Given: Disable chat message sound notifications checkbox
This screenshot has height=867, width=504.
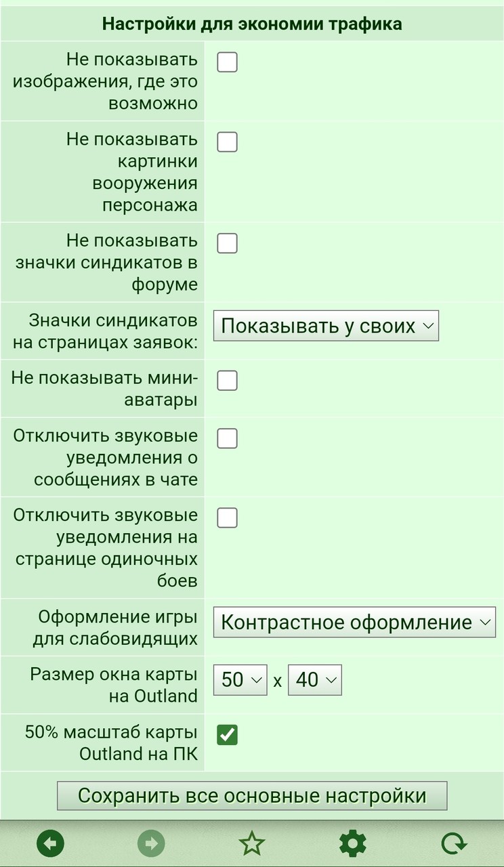Looking at the screenshot, I should pyautogui.click(x=227, y=438).
